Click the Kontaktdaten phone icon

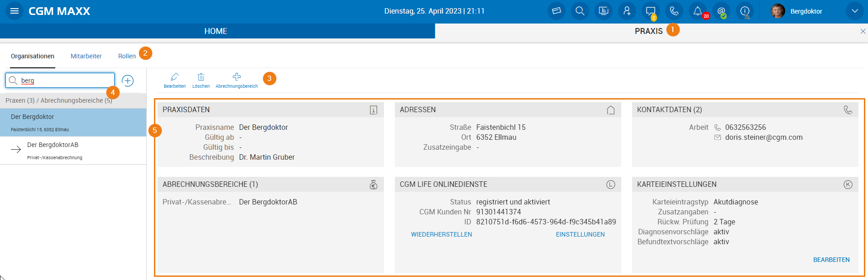click(x=848, y=110)
